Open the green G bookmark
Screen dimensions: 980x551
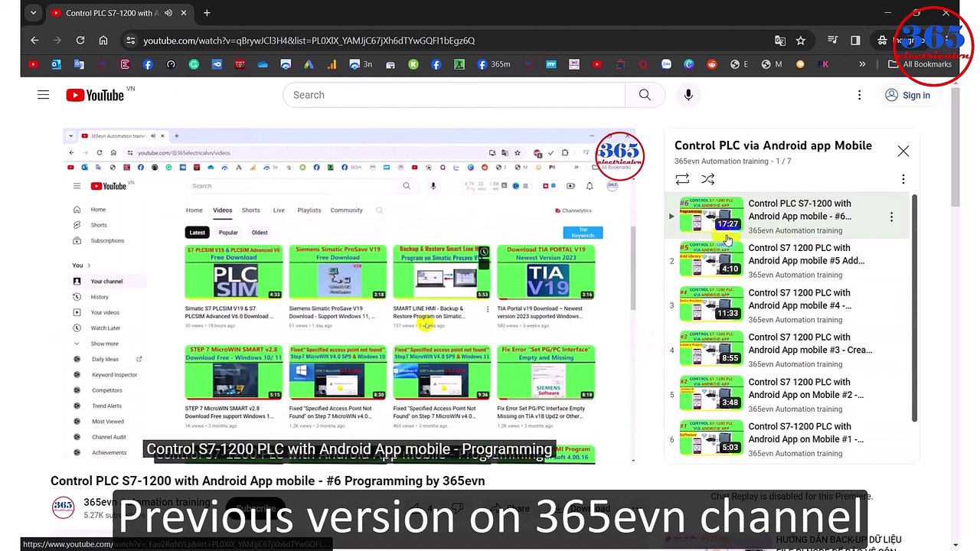[x=194, y=64]
